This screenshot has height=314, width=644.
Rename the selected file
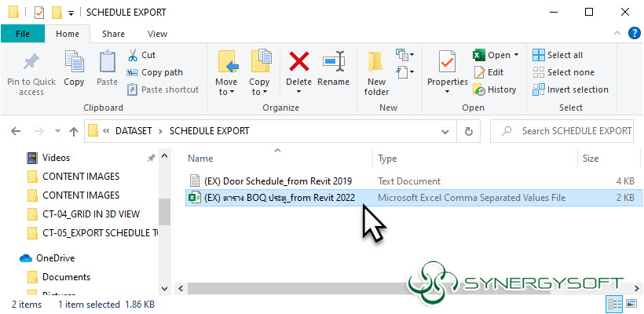click(333, 68)
